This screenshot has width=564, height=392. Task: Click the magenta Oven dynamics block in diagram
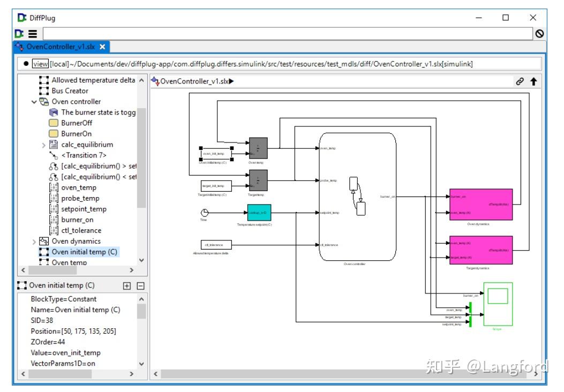(x=481, y=205)
